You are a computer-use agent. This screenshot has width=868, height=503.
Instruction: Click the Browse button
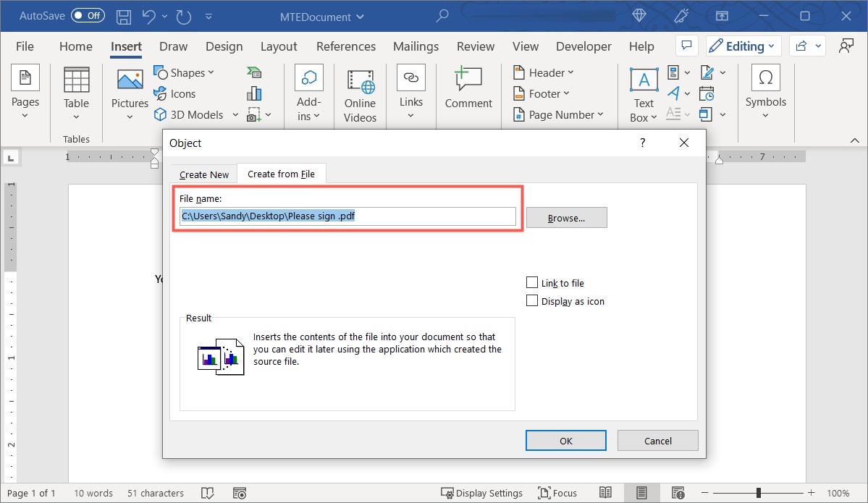566,217
